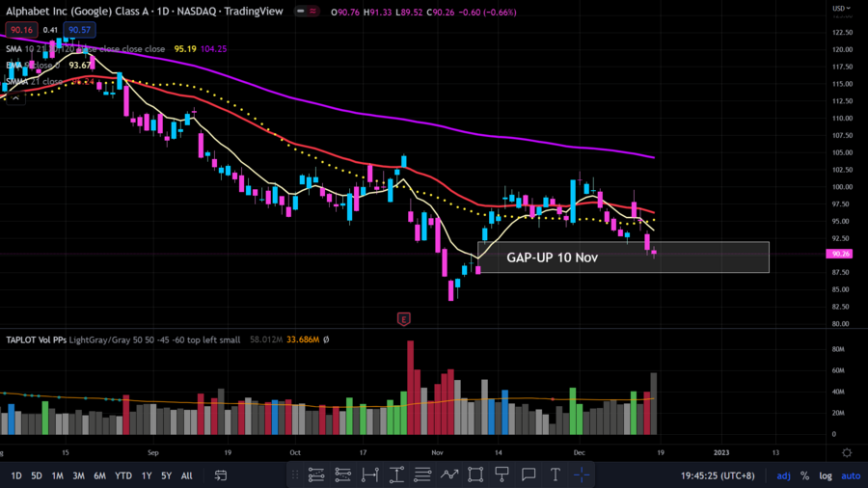868x488 pixels.
Task: Open chart settings gear icon
Action: (847, 452)
